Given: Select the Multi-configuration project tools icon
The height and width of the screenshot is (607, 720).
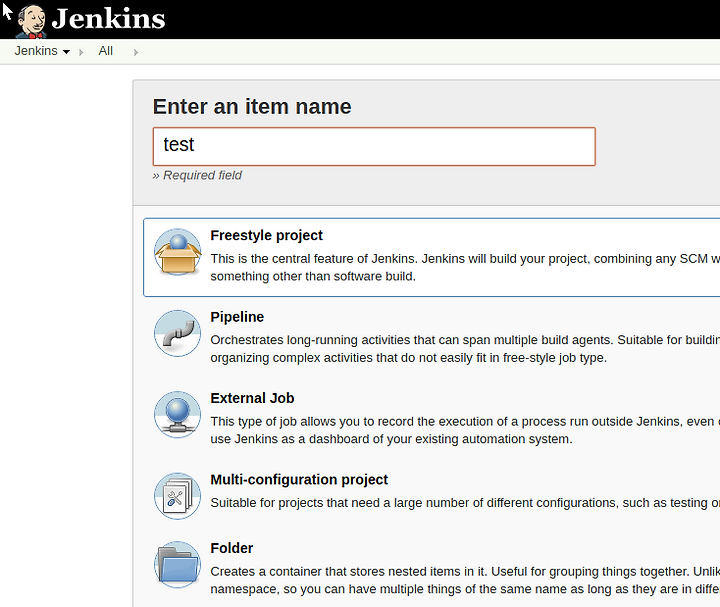Looking at the screenshot, I should (x=178, y=496).
